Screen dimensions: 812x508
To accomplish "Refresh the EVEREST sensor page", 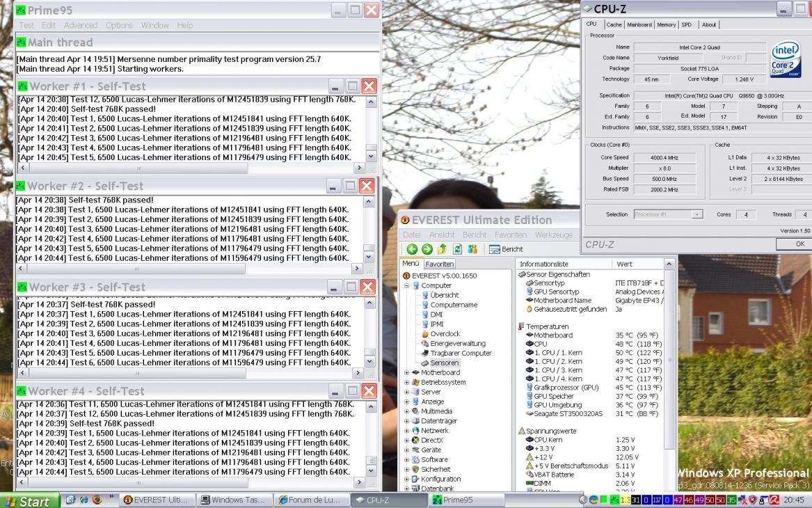I will pyautogui.click(x=457, y=249).
